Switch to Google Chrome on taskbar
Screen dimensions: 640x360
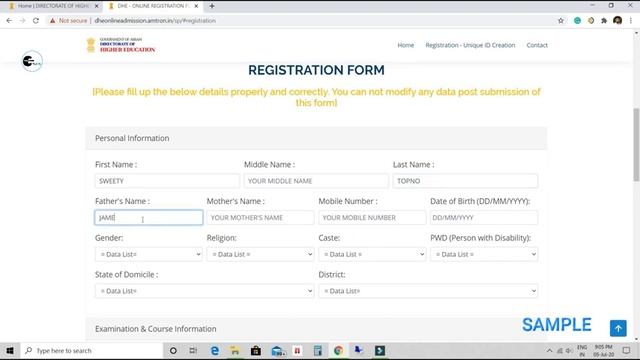click(x=338, y=351)
